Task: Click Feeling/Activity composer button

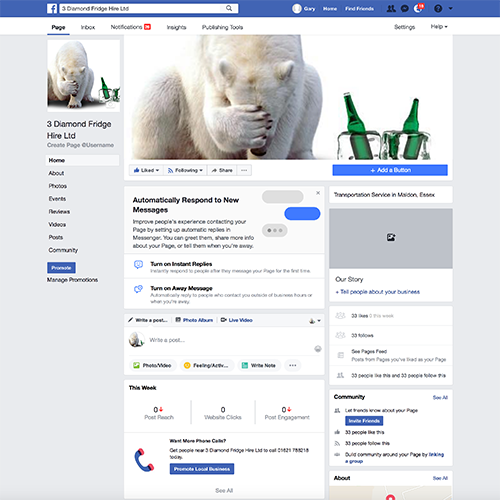Action: (x=207, y=365)
